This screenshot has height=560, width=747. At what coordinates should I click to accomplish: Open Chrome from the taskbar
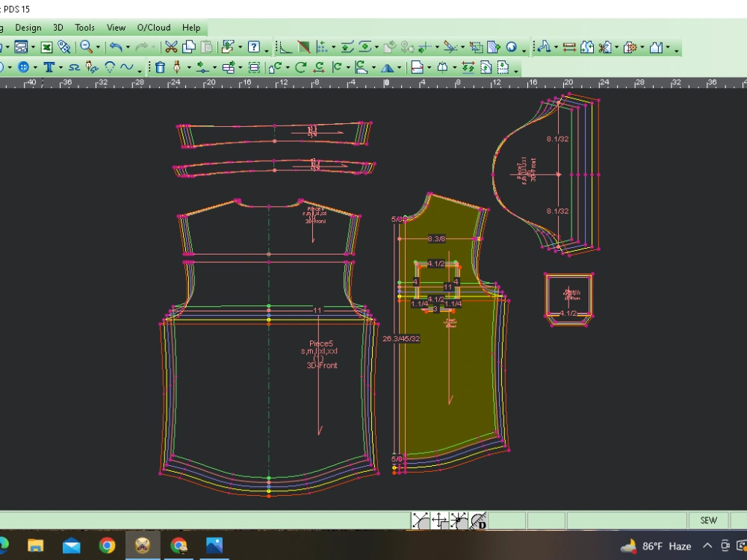tap(108, 546)
